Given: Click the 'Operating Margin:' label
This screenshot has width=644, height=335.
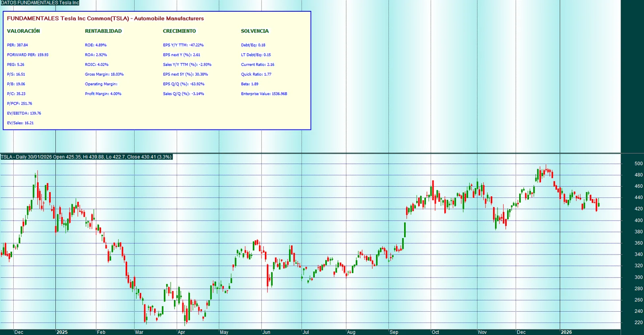Looking at the screenshot, I should pyautogui.click(x=101, y=84).
